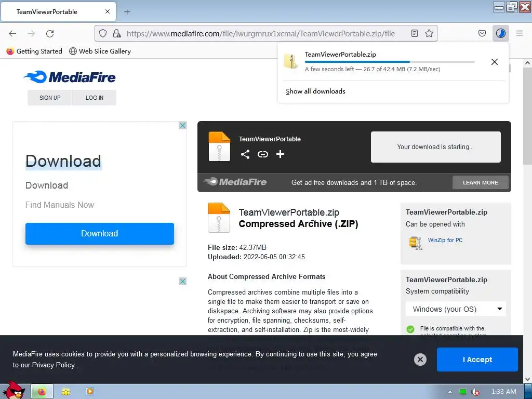Image resolution: width=532 pixels, height=399 pixels.
Task: Click the SIGN UP button
Action: click(x=50, y=98)
